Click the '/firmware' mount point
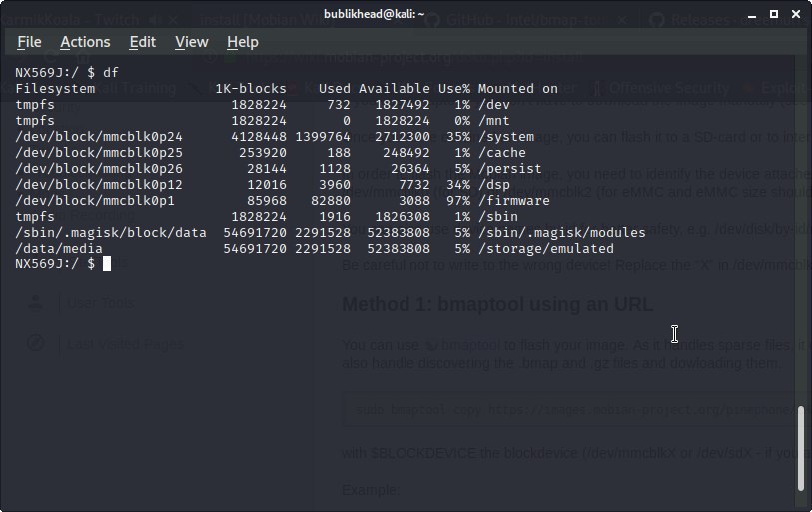The image size is (812, 512). (514, 201)
